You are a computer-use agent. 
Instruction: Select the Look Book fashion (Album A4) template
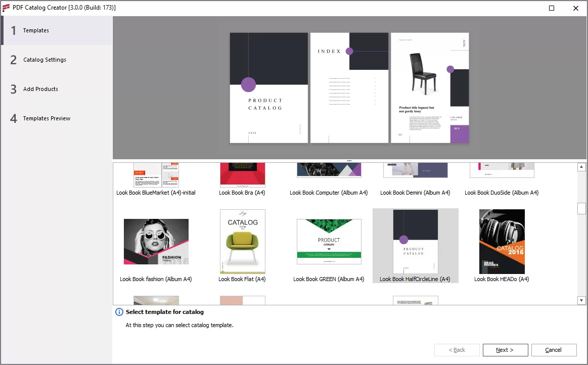(x=156, y=242)
